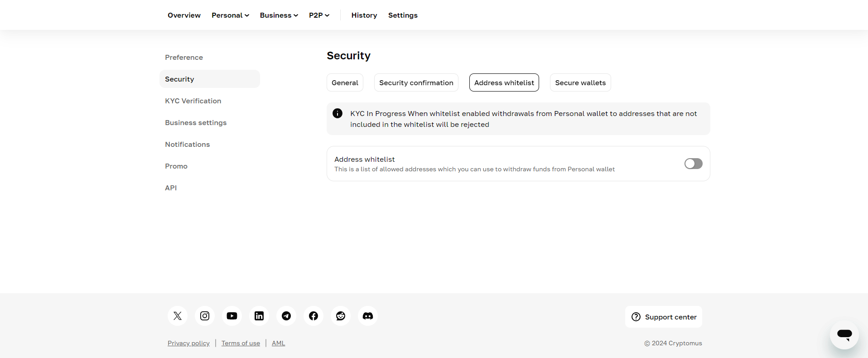Open the Instagram social icon
Screen dimensions: 868x358
point(205,316)
